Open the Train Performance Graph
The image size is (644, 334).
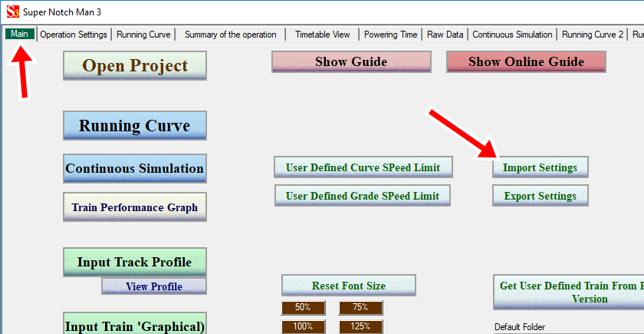pos(134,207)
